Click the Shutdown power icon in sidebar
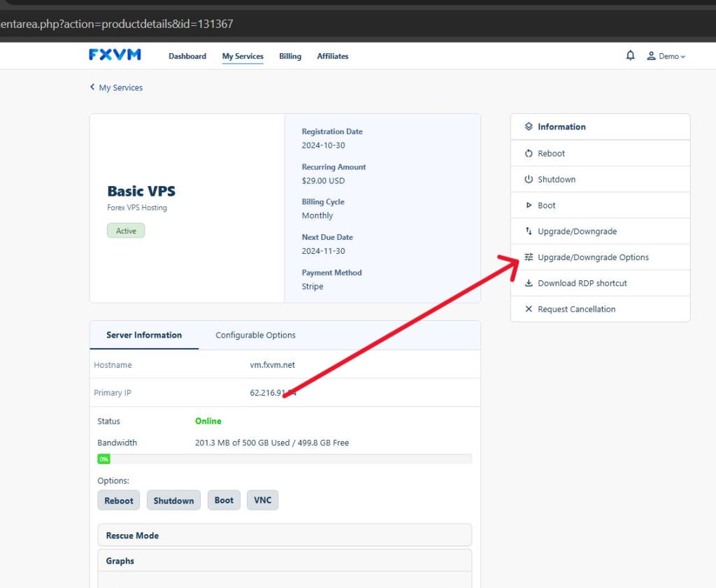This screenshot has width=716, height=588. pos(529,180)
